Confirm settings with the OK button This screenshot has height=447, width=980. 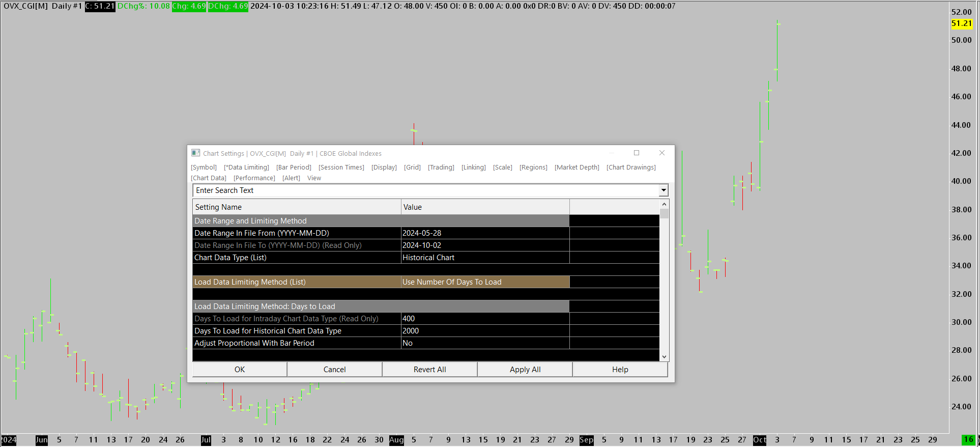[x=240, y=370]
